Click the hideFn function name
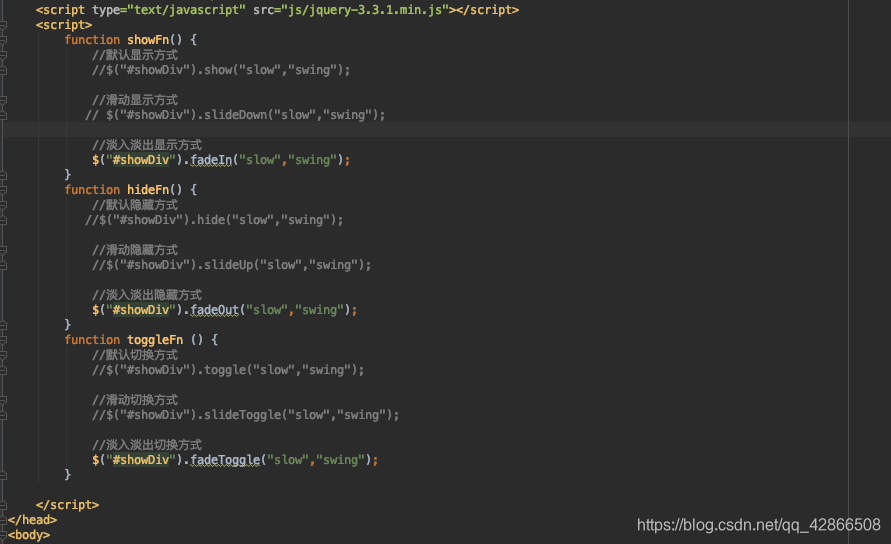This screenshot has height=544, width=891. (x=148, y=190)
